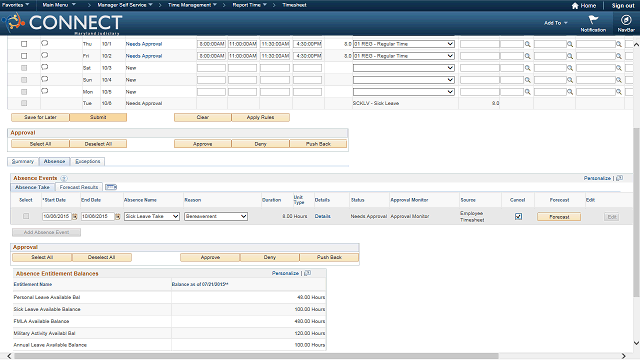Open Time Management breadcrumb menu
The image size is (640, 360).
[x=192, y=5]
